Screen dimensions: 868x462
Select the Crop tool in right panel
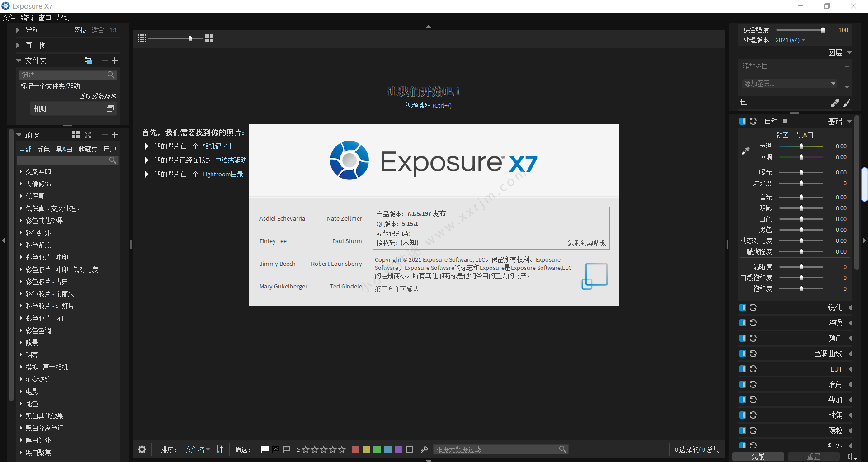(743, 104)
